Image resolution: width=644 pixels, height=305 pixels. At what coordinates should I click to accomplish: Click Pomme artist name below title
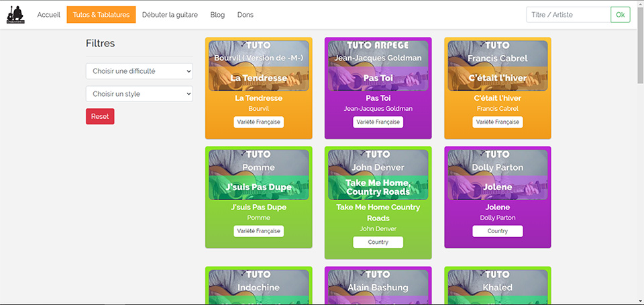(259, 218)
